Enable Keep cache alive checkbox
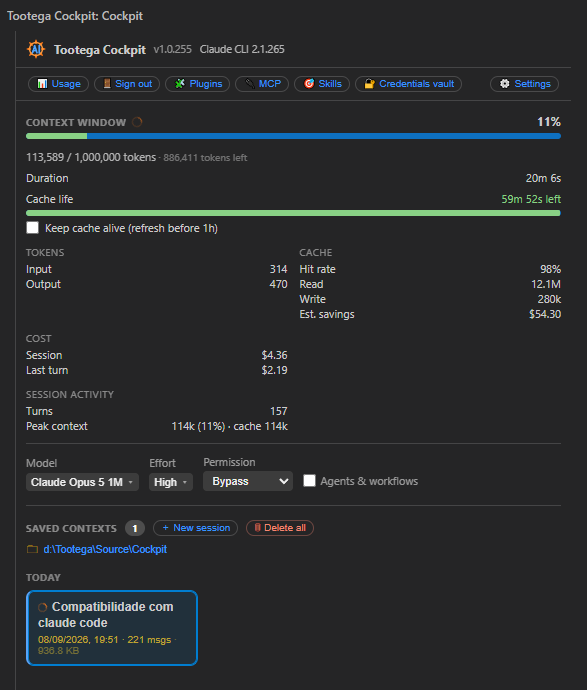This screenshot has height=690, width=587. tap(33, 228)
